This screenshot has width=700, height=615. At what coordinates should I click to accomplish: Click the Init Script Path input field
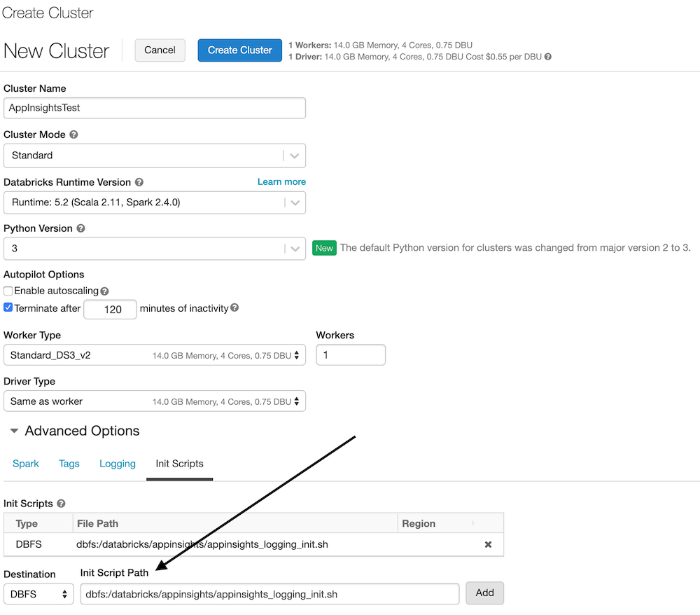[x=269, y=594]
